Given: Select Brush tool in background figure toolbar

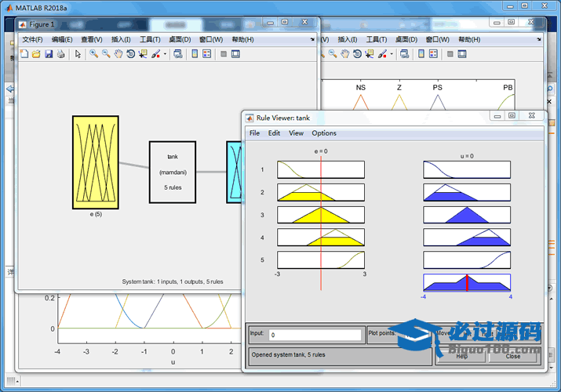Looking at the screenshot, I should (x=382, y=54).
